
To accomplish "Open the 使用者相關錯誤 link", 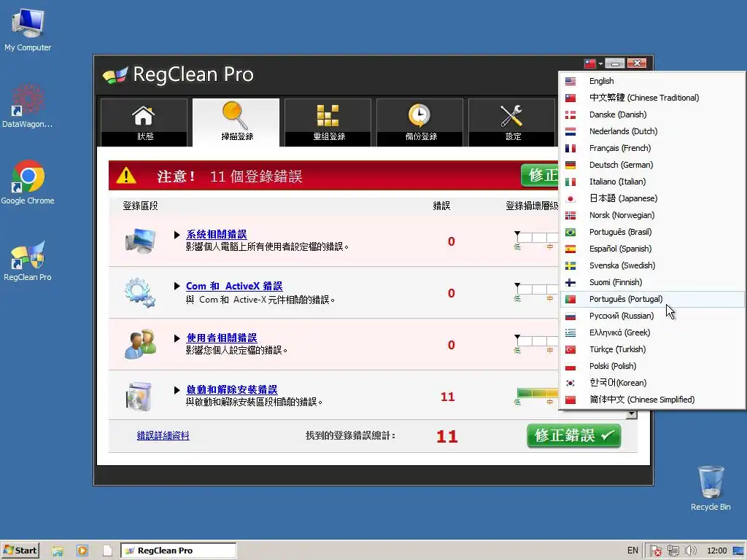I will [x=222, y=338].
